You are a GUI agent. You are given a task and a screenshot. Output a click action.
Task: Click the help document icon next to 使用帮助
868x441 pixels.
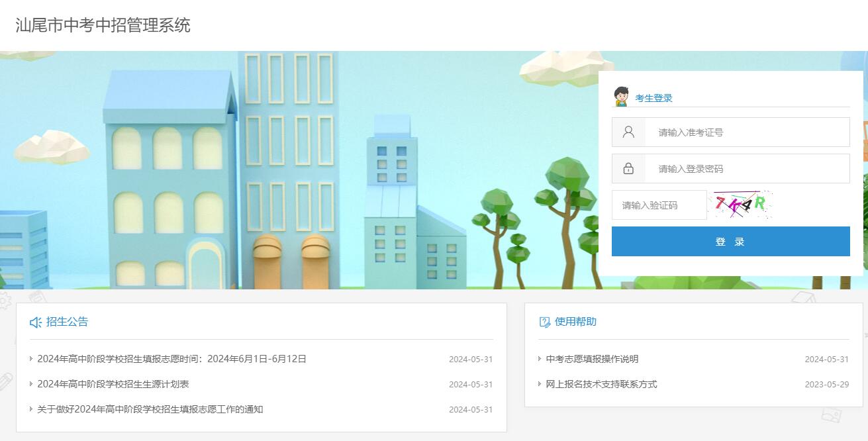pyautogui.click(x=545, y=322)
